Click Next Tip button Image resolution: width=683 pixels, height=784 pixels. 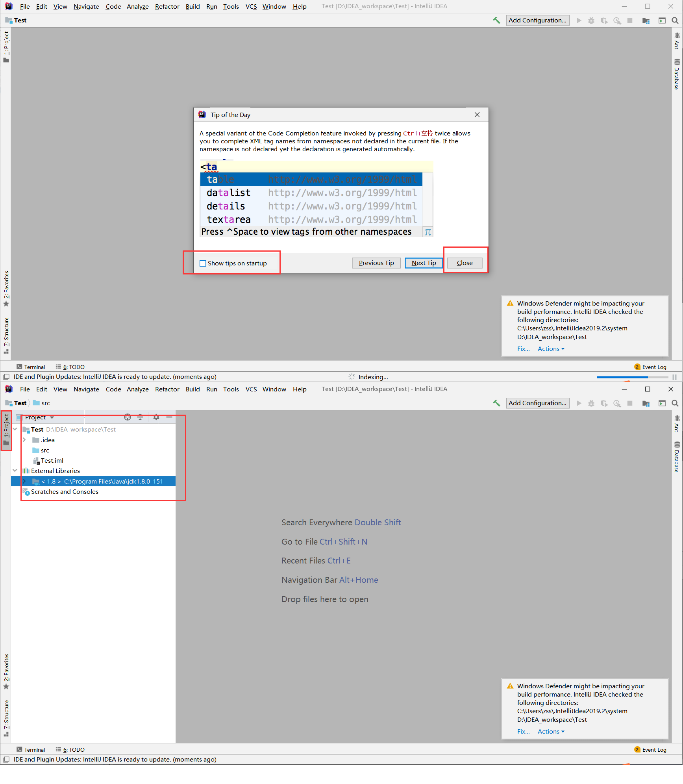(424, 263)
